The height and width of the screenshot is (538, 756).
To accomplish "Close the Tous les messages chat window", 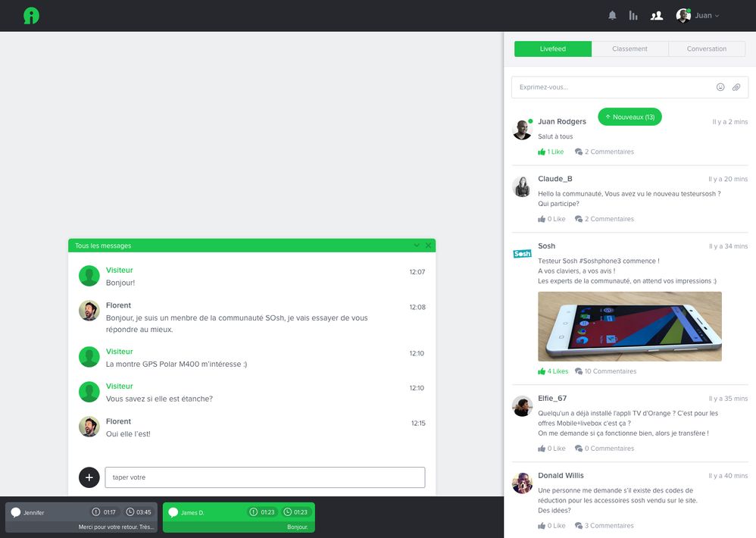I will click(x=429, y=246).
